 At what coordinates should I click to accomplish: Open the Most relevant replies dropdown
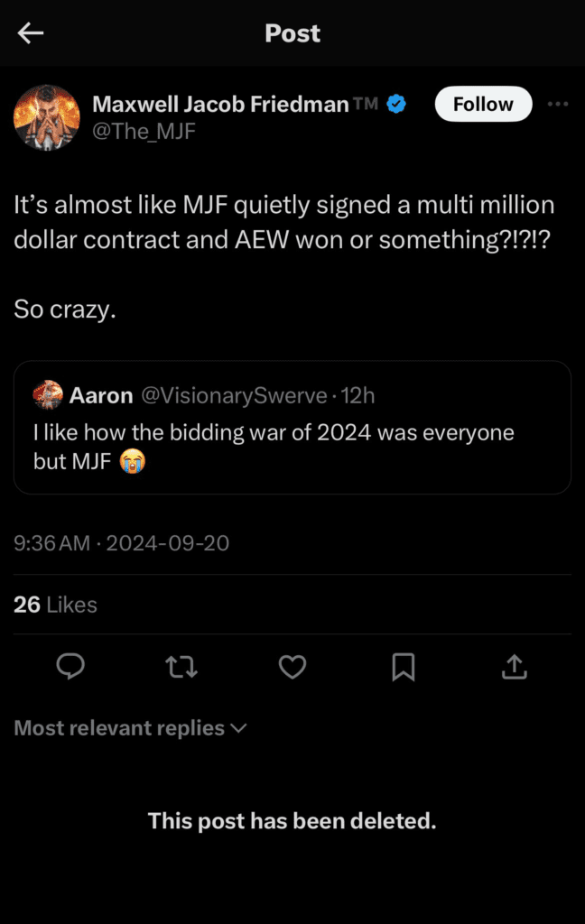[x=117, y=728]
